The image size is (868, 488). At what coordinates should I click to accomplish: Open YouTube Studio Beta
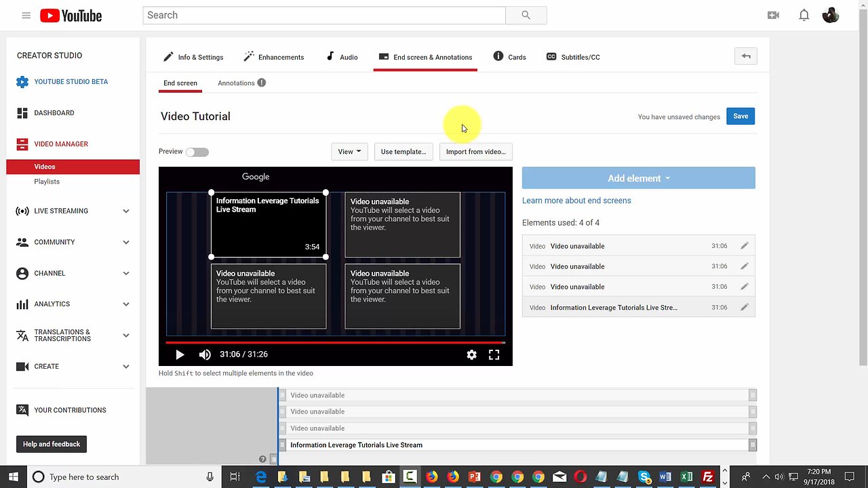(71, 82)
